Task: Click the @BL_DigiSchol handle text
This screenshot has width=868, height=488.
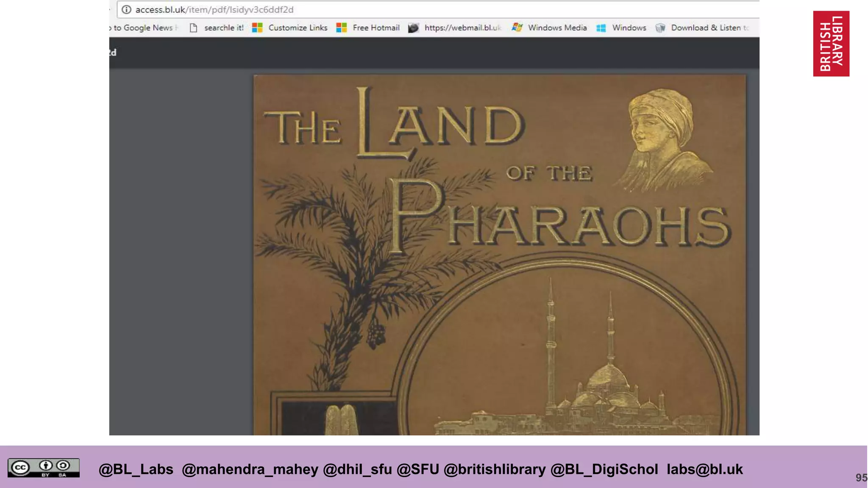Action: [x=604, y=469]
